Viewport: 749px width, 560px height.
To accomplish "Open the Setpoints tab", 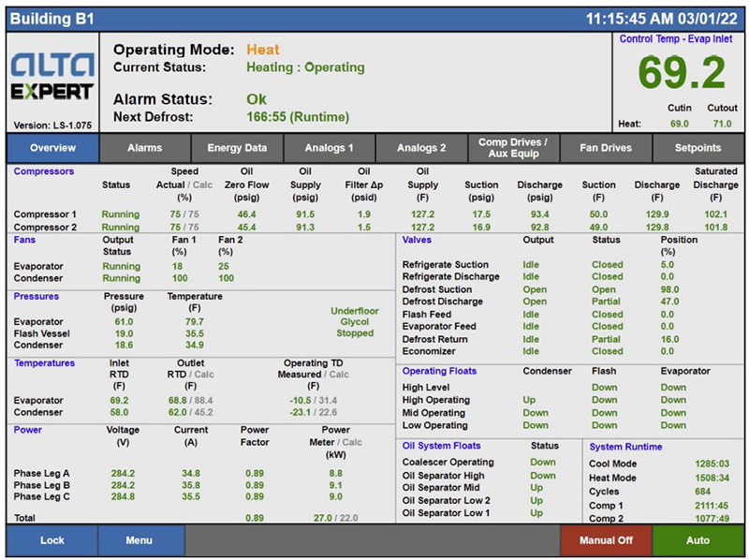I will click(x=698, y=148).
